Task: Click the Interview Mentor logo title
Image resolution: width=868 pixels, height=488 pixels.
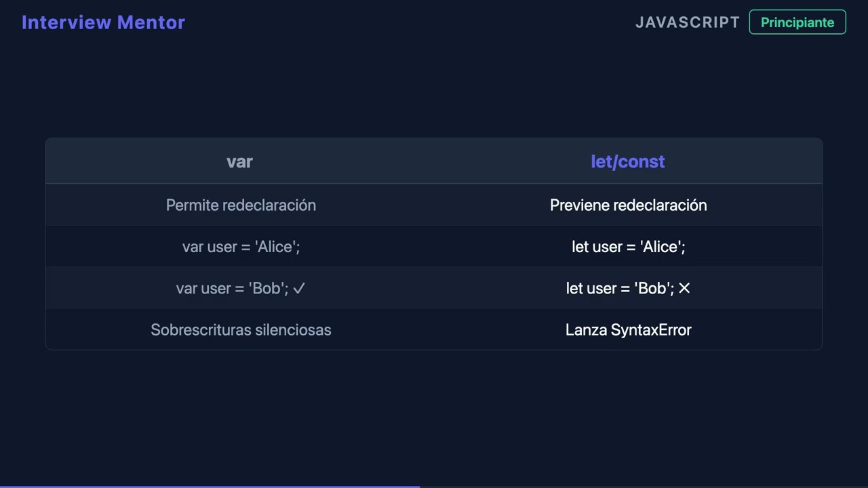Action: tap(103, 22)
